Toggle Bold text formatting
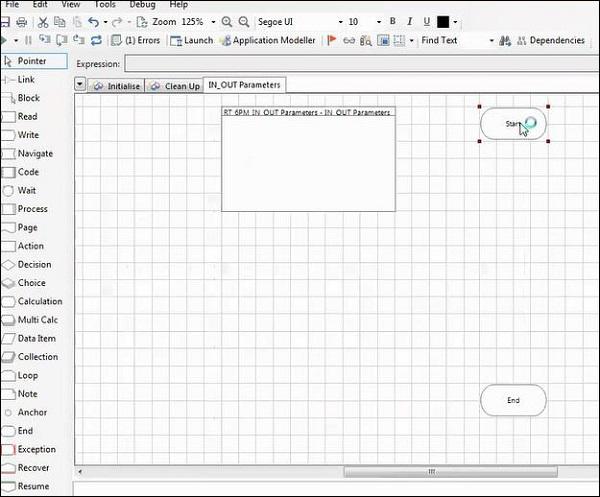Image resolution: width=600 pixels, height=497 pixels. click(393, 21)
